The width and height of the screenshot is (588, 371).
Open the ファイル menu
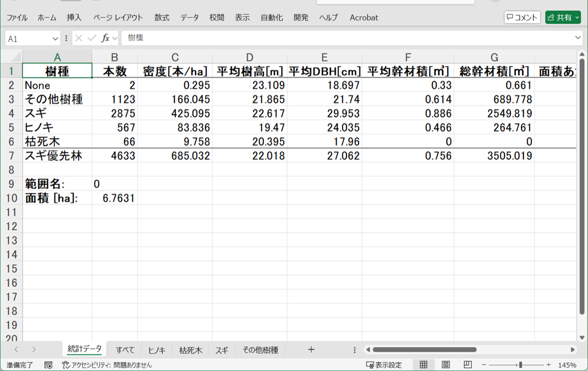[x=17, y=17]
